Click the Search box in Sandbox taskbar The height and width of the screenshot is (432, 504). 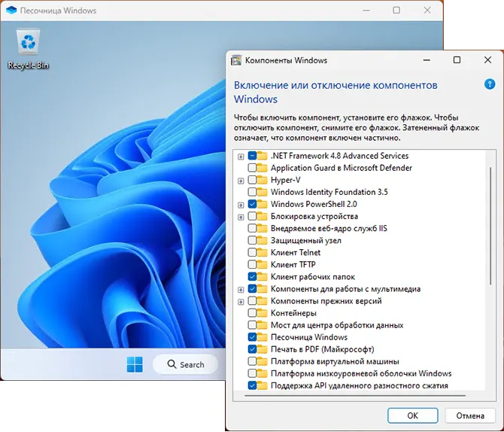(186, 364)
